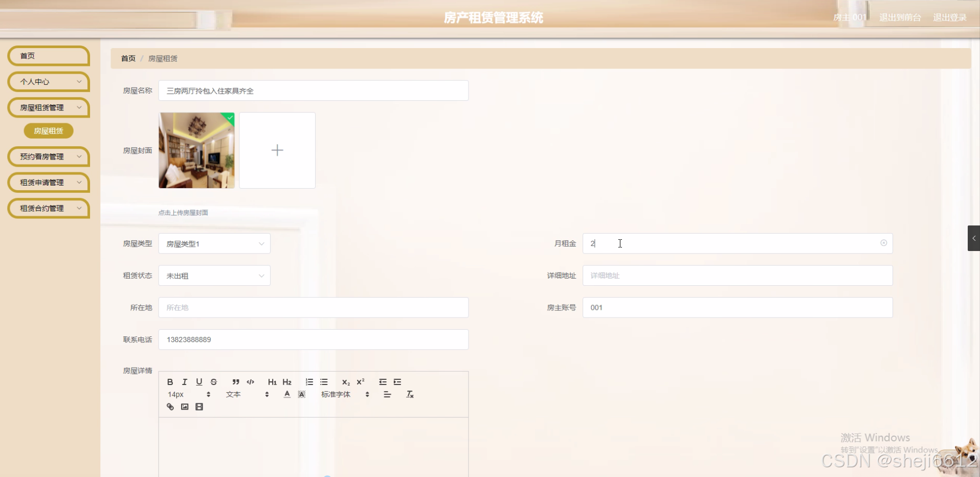Click the underline icon in the editor
The height and width of the screenshot is (477, 980).
pyautogui.click(x=199, y=381)
